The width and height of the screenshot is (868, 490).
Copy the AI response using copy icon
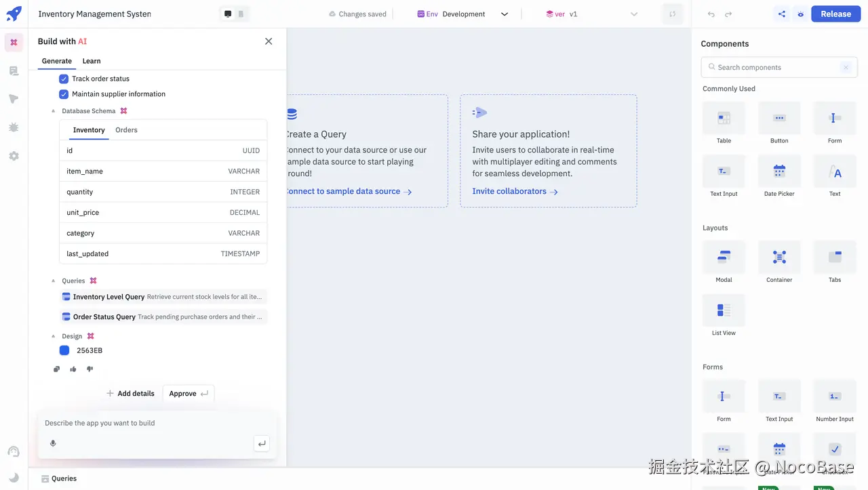[56, 369]
